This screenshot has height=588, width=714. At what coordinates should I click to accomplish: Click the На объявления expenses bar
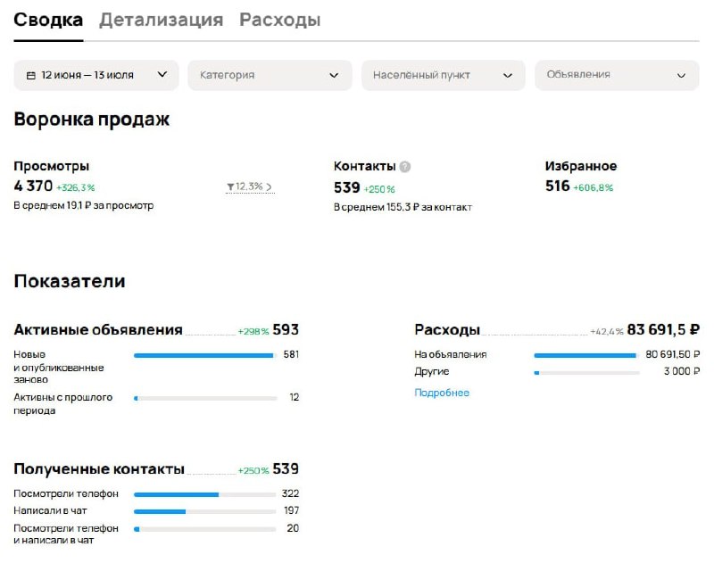click(586, 355)
